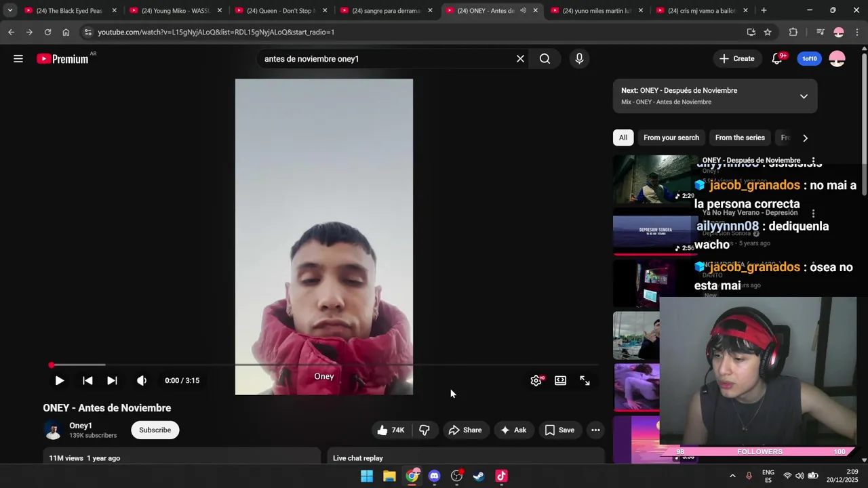The image size is (868, 488).
Task: Open the Ask AI button
Action: pos(513,430)
